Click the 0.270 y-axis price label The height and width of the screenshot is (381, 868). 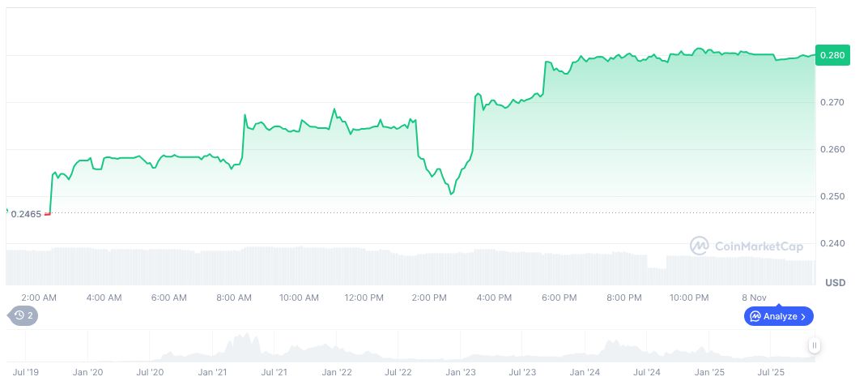(x=832, y=102)
